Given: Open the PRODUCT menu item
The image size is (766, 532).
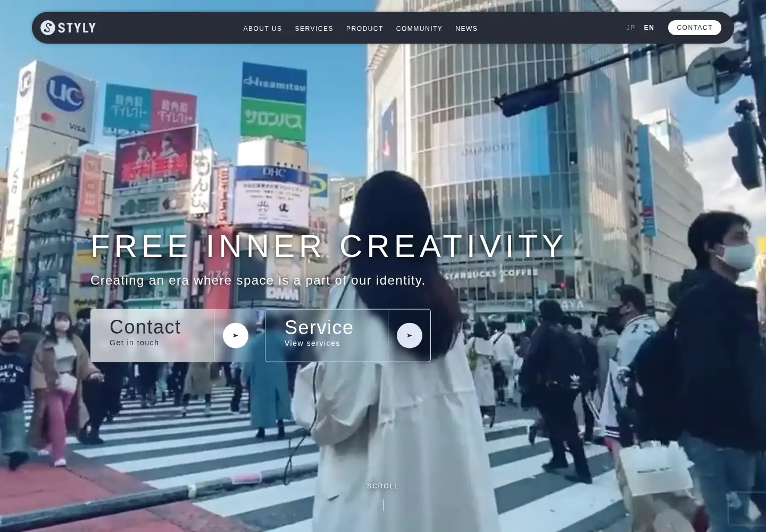Looking at the screenshot, I should [364, 29].
